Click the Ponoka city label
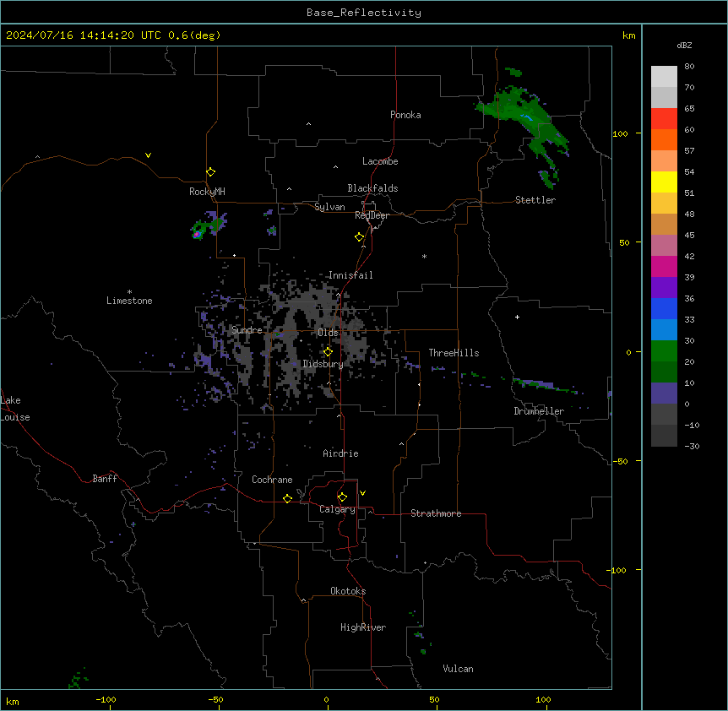 coord(405,115)
